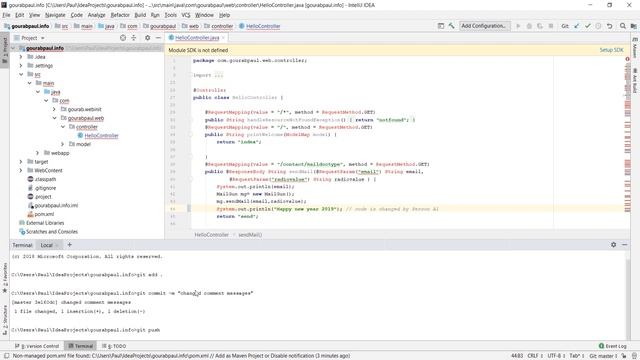This screenshot has width=640, height=360.
Task: Click the Run arrow icon in toolbar
Action: tap(518, 26)
